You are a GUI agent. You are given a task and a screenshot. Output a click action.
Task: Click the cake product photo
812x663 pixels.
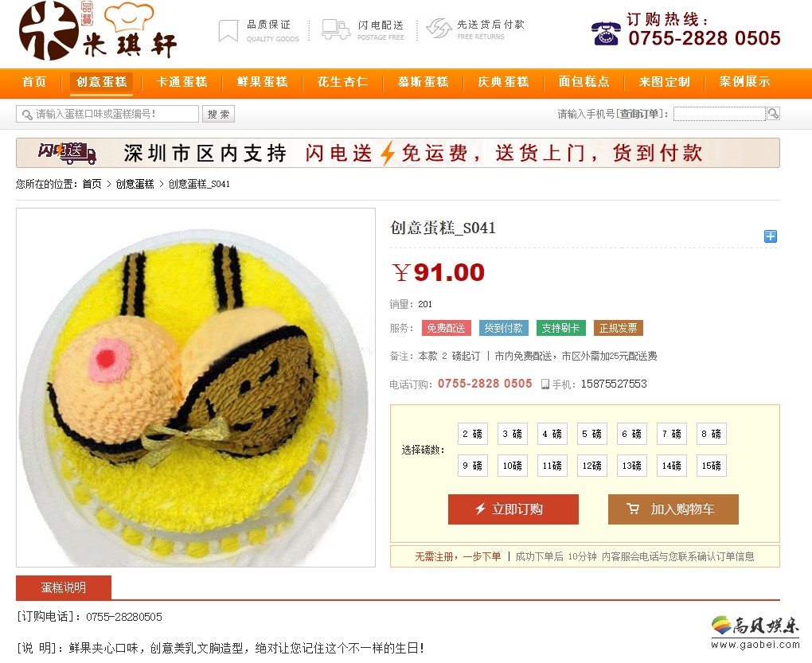point(196,388)
